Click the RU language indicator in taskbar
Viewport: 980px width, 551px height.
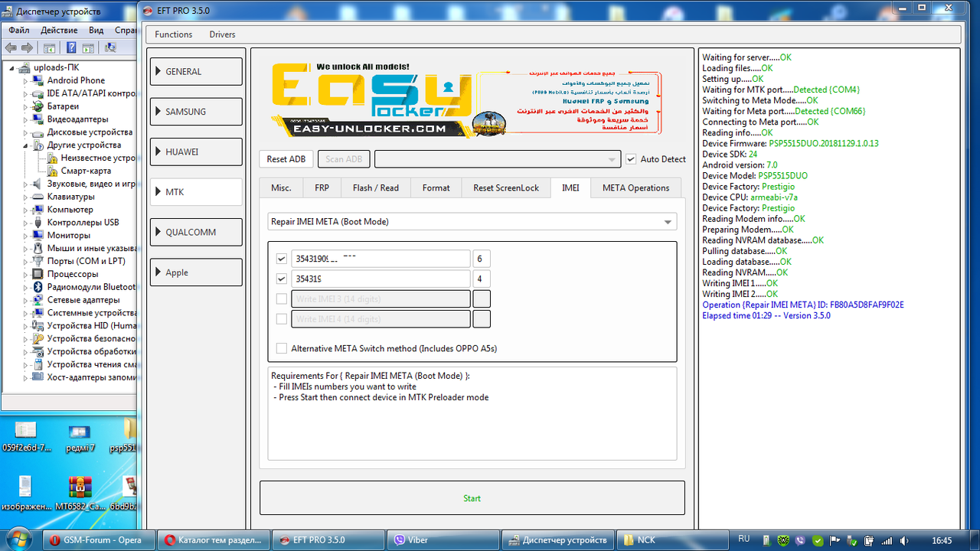tap(743, 540)
